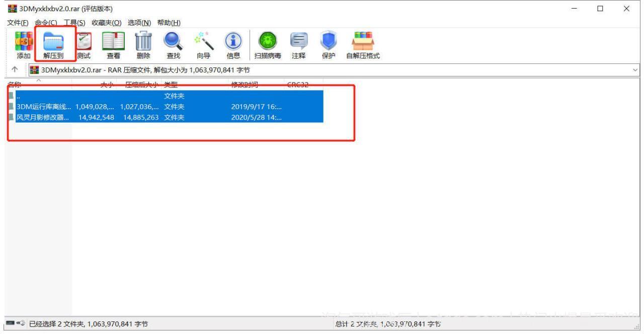
Task: Open the Options (选项) menu
Action: [139, 23]
